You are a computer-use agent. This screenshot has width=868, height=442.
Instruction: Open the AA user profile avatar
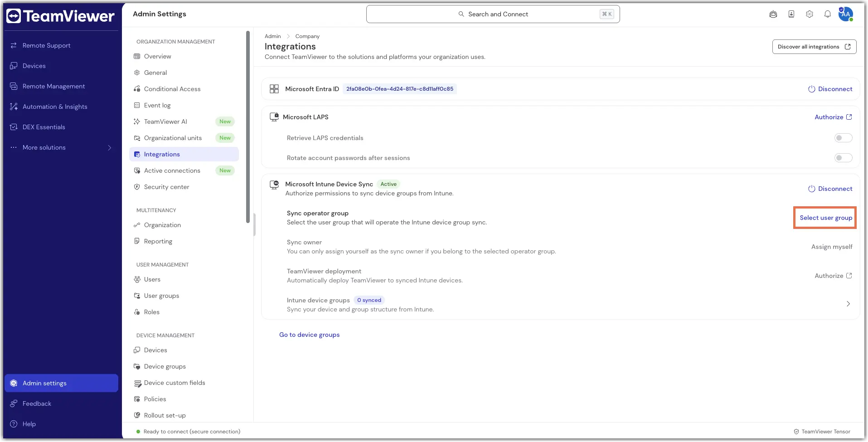[846, 14]
